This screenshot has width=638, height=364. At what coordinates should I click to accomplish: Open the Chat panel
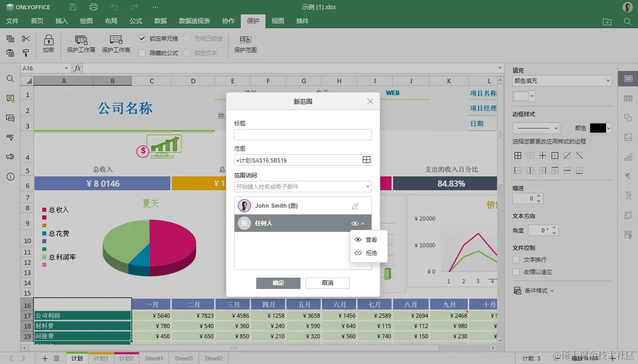pyautogui.click(x=10, y=118)
